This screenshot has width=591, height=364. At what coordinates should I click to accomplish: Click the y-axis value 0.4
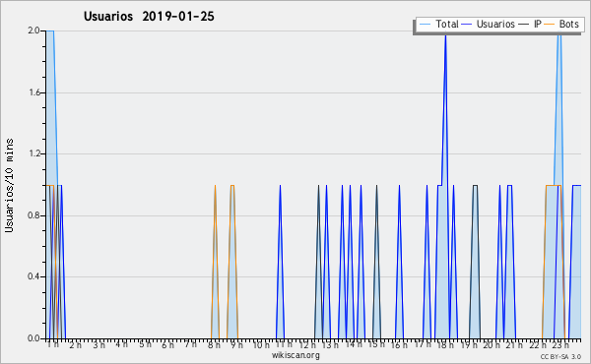tap(33, 276)
